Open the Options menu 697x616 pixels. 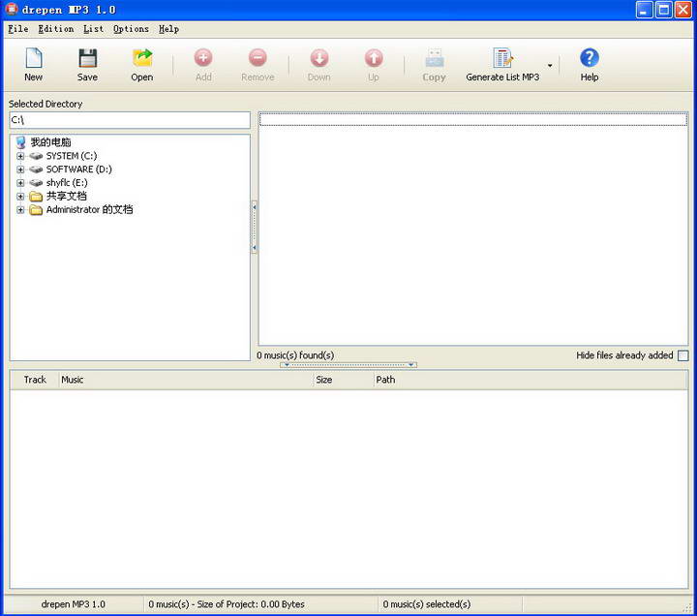pyautogui.click(x=131, y=29)
